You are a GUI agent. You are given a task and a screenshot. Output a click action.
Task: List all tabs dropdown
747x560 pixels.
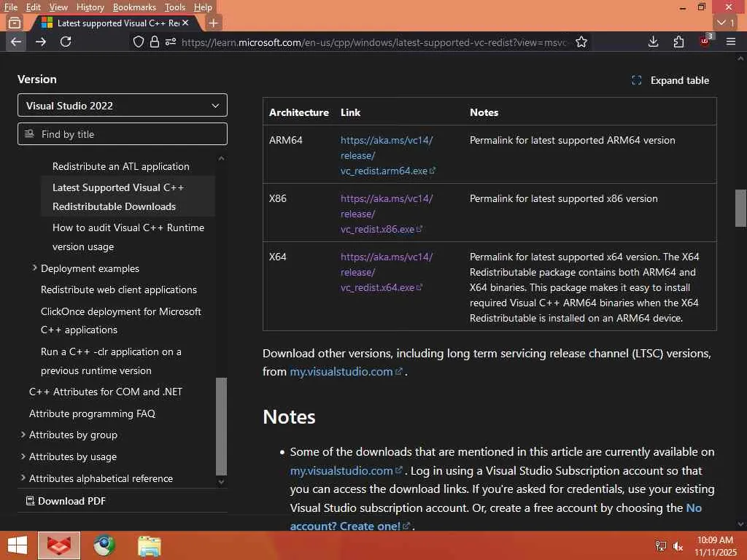pyautogui.click(x=726, y=23)
